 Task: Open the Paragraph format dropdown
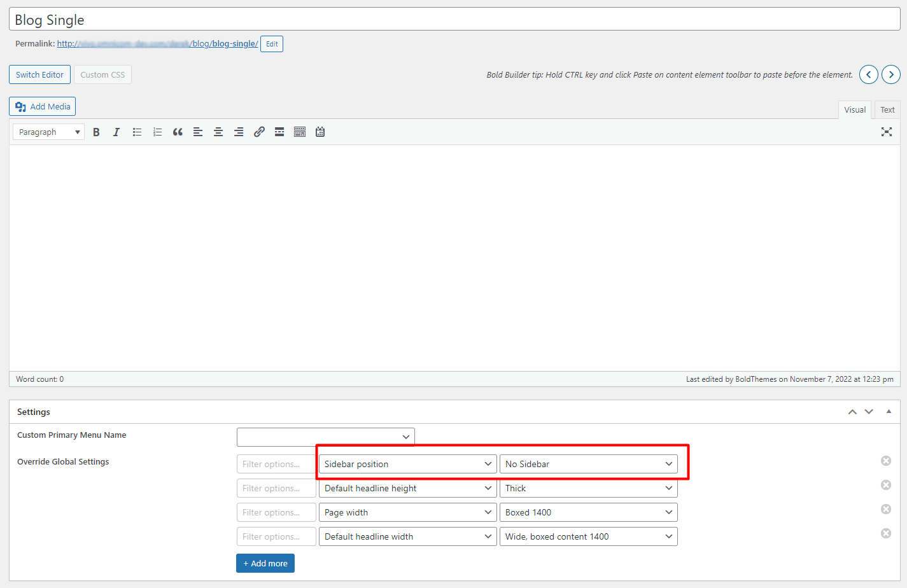click(x=49, y=132)
